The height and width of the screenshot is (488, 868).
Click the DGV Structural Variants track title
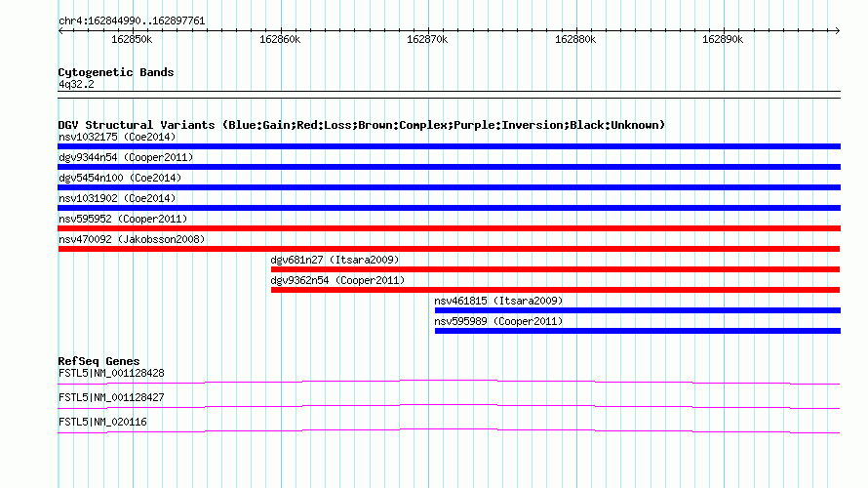click(x=362, y=125)
